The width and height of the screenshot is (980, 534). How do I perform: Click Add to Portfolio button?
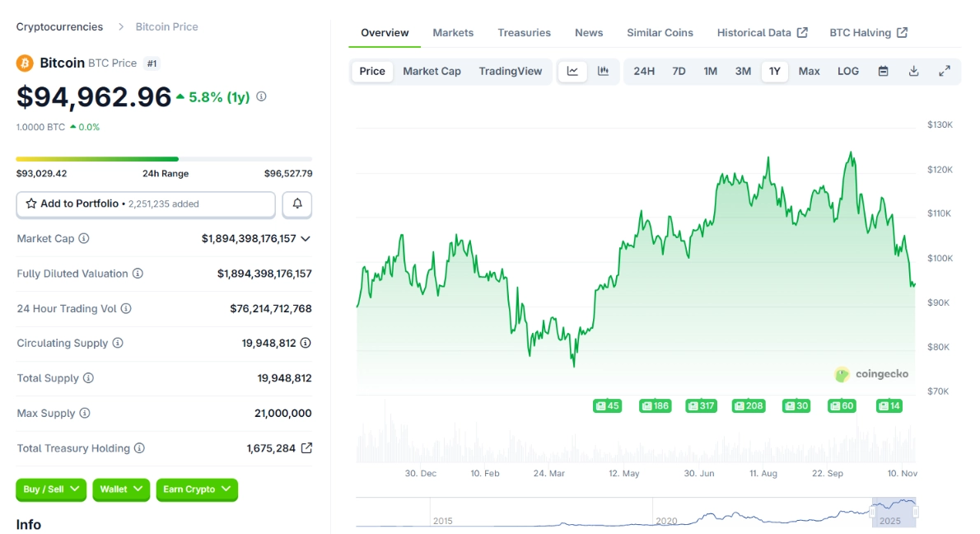146,204
